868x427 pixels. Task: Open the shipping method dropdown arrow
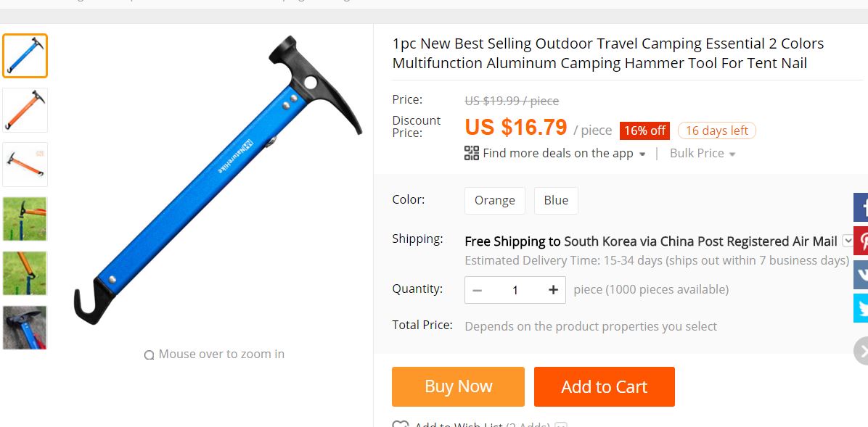847,241
